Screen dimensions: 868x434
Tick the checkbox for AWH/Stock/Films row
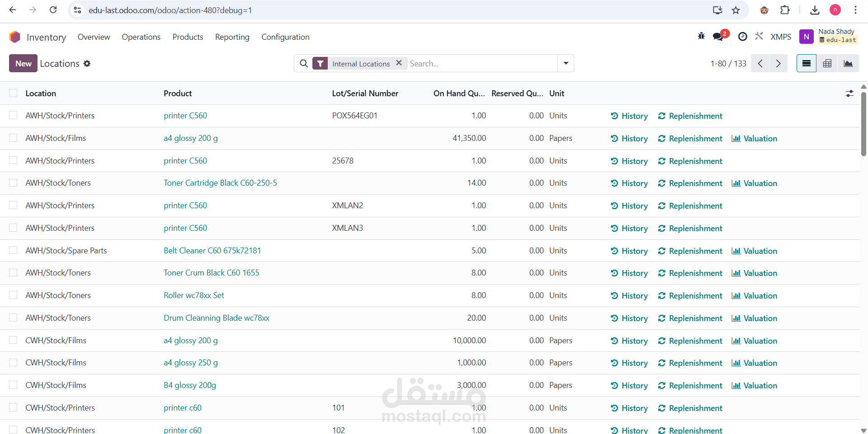[x=13, y=138]
